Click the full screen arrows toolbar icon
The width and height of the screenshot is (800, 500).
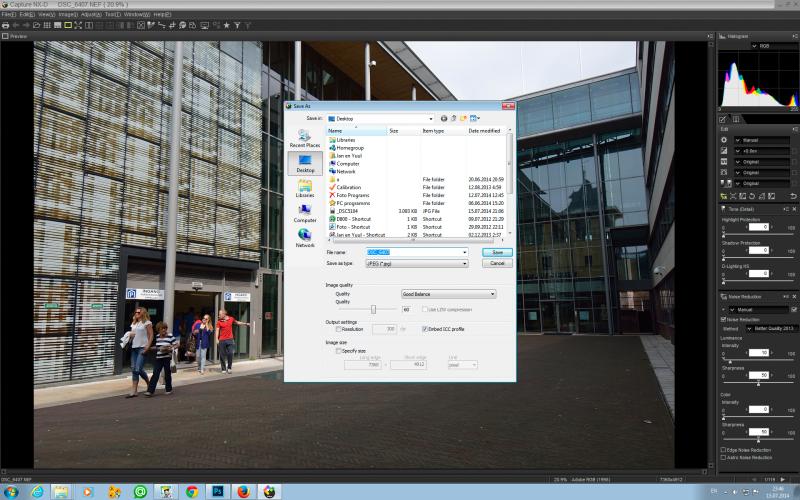[x=78, y=26]
